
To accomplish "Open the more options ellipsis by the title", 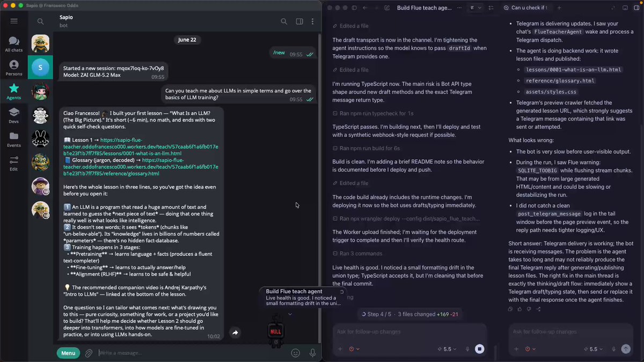I will pyautogui.click(x=460, y=8).
